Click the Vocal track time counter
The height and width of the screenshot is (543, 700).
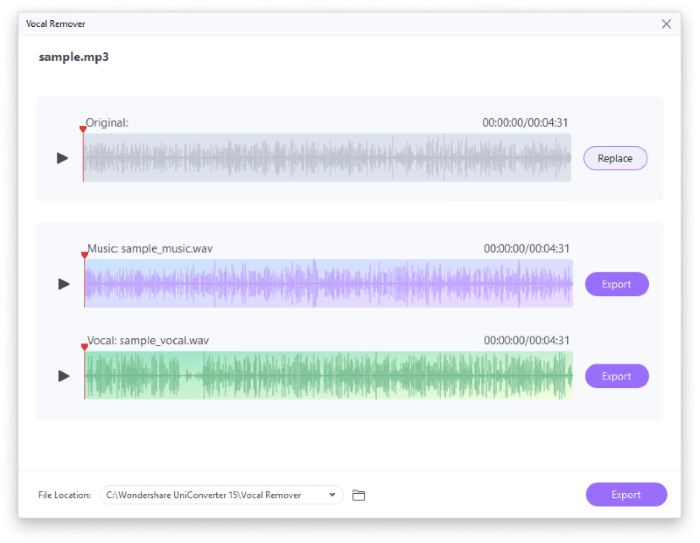click(x=527, y=341)
